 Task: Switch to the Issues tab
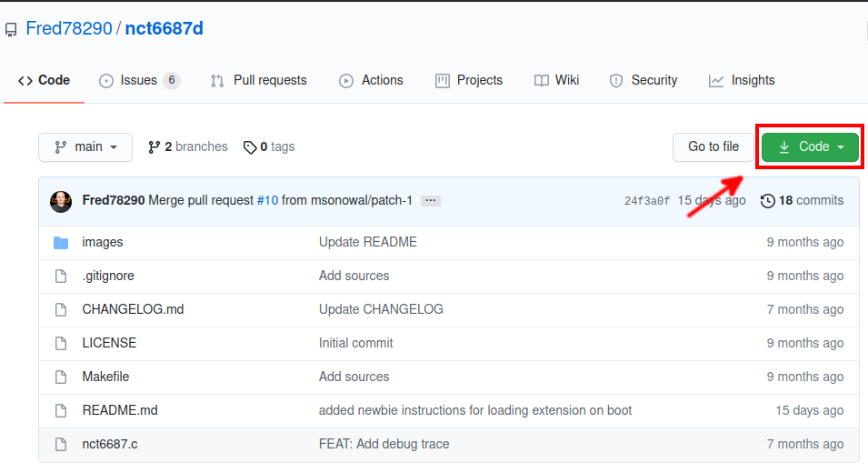click(x=139, y=80)
